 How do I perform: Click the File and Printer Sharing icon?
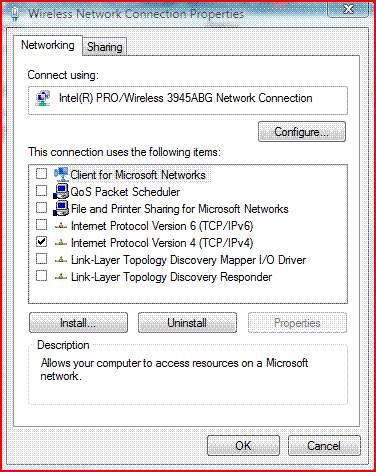[61, 208]
